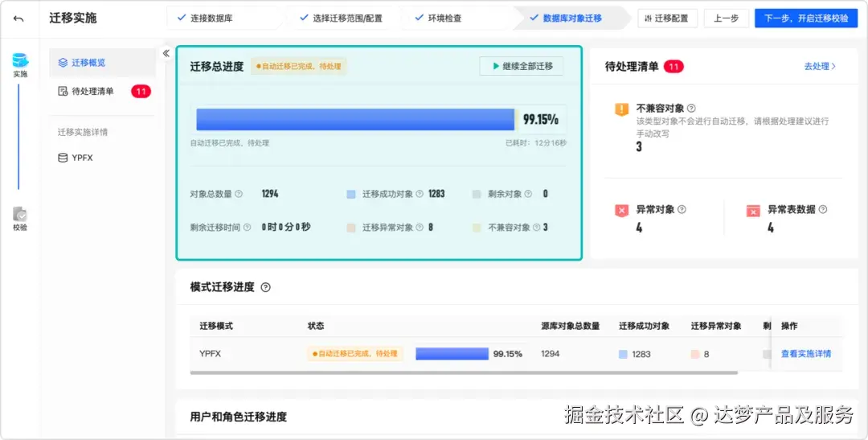Click the 操作 column header
This screenshot has height=440, width=868.
tap(789, 326)
